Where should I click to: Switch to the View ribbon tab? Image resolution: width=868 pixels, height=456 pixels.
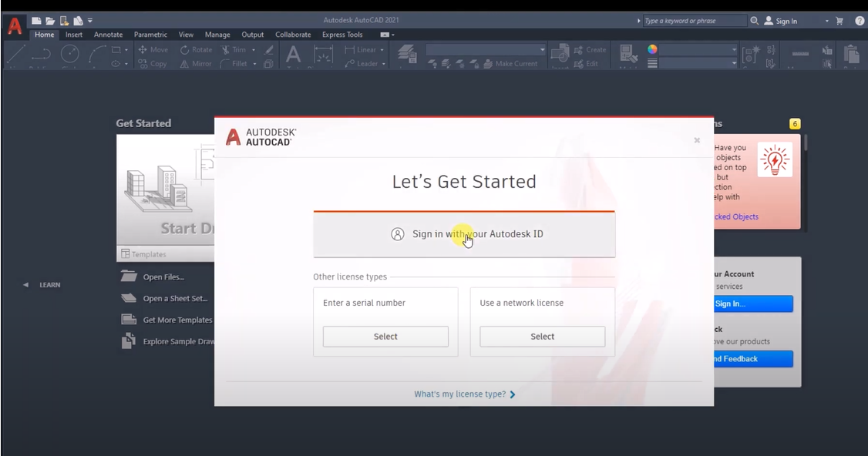pyautogui.click(x=186, y=35)
